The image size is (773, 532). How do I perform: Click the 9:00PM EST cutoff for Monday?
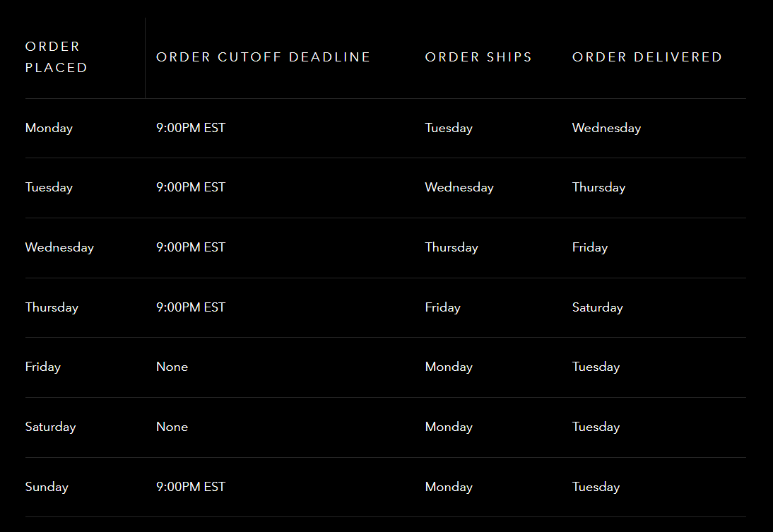pyautogui.click(x=191, y=128)
